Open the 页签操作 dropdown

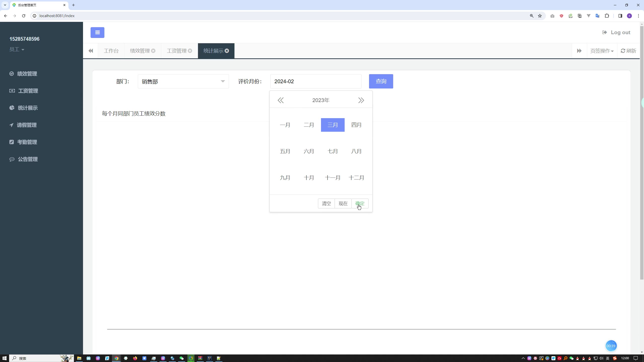point(602,51)
